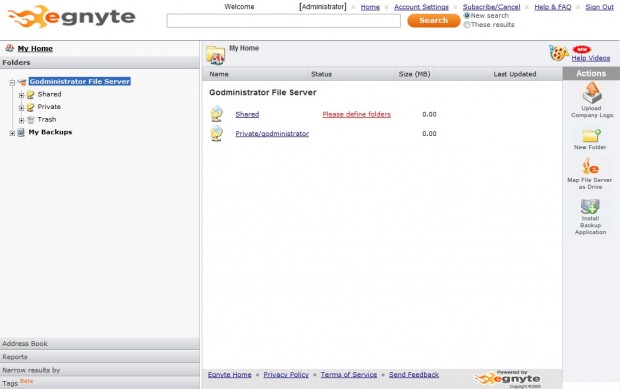This screenshot has height=389, width=620.
Task: Sort by Last Updated column header
Action: click(x=515, y=74)
